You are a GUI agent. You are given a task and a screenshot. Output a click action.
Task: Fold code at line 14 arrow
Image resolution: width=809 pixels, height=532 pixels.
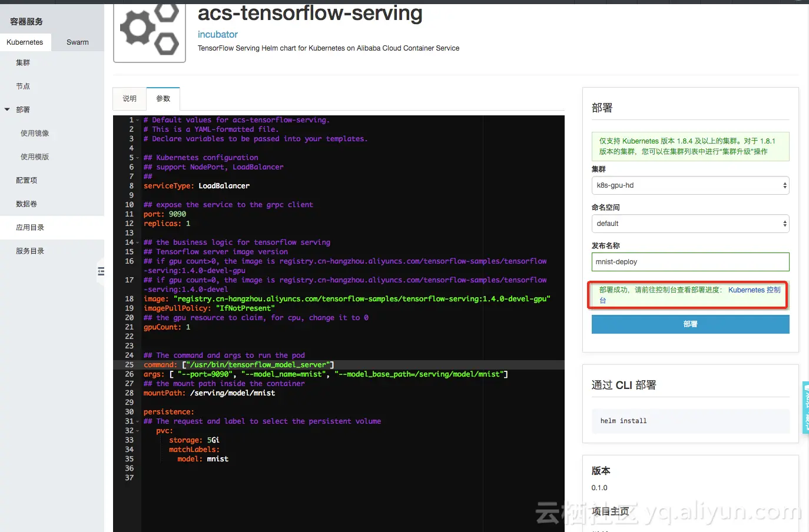pos(138,242)
